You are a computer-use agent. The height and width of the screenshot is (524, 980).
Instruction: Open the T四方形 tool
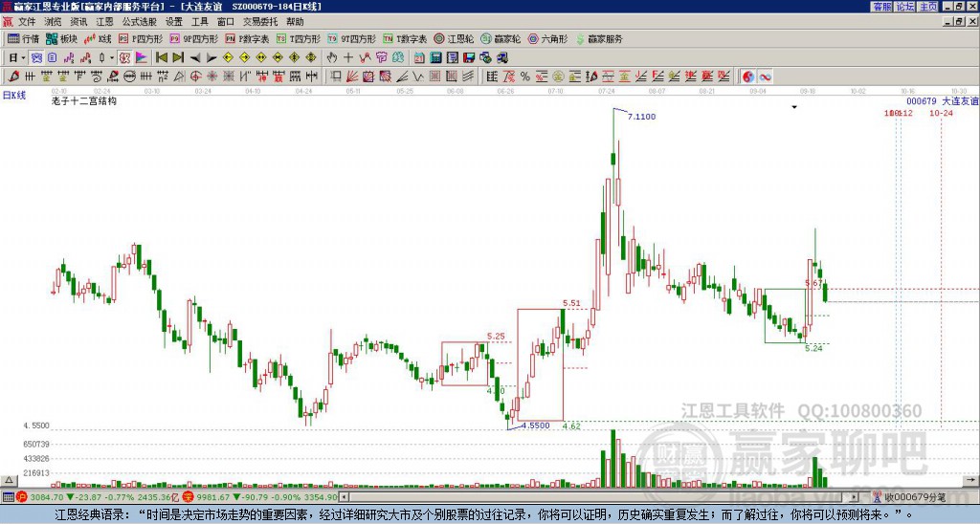coord(299,38)
